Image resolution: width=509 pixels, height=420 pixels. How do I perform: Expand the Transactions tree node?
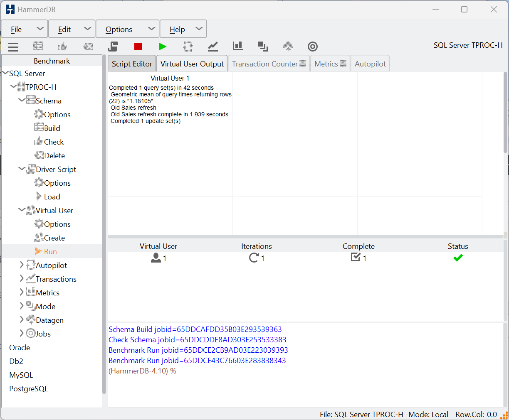[x=22, y=278]
